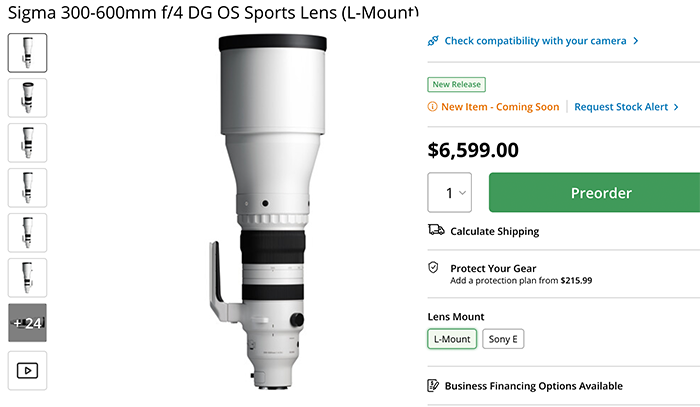
Task: Click the Calculate Shipping truck icon
Action: tap(435, 231)
